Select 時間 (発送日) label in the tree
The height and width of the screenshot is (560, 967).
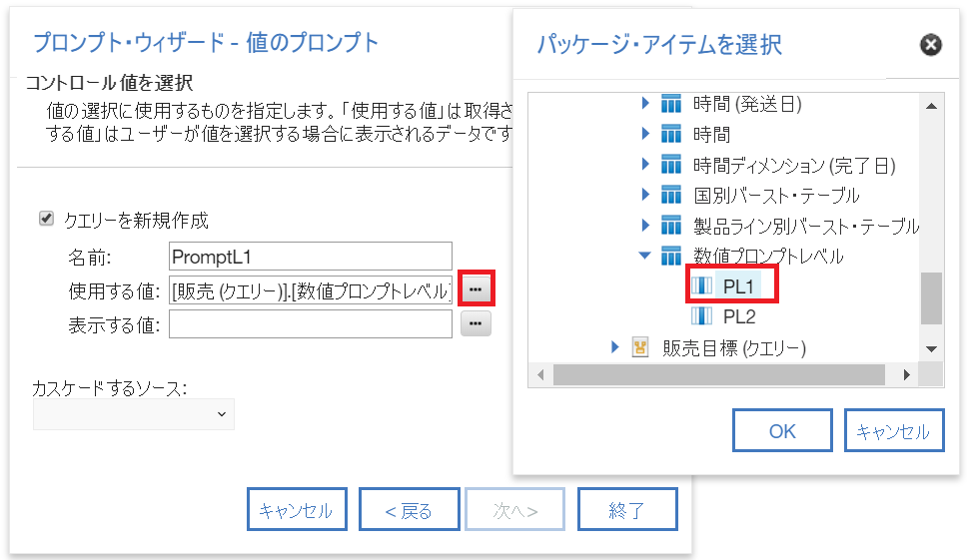pyautogui.click(x=747, y=104)
